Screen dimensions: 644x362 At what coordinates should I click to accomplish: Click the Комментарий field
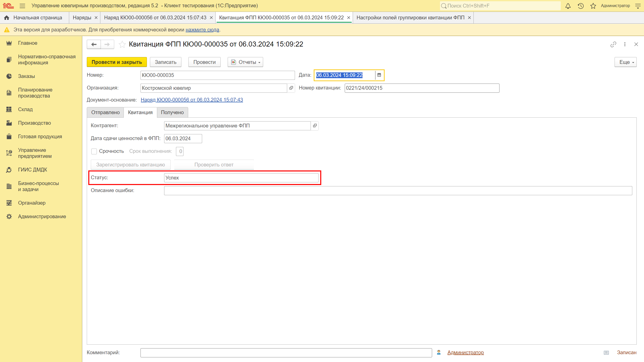point(286,353)
